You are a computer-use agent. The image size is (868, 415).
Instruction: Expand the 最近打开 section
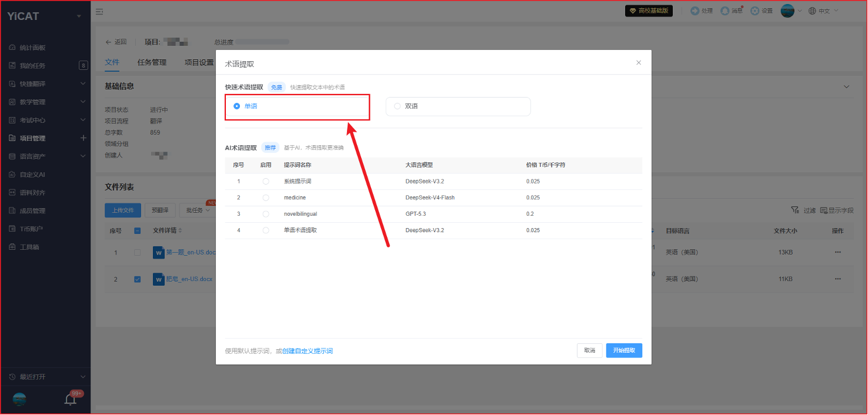(83, 377)
